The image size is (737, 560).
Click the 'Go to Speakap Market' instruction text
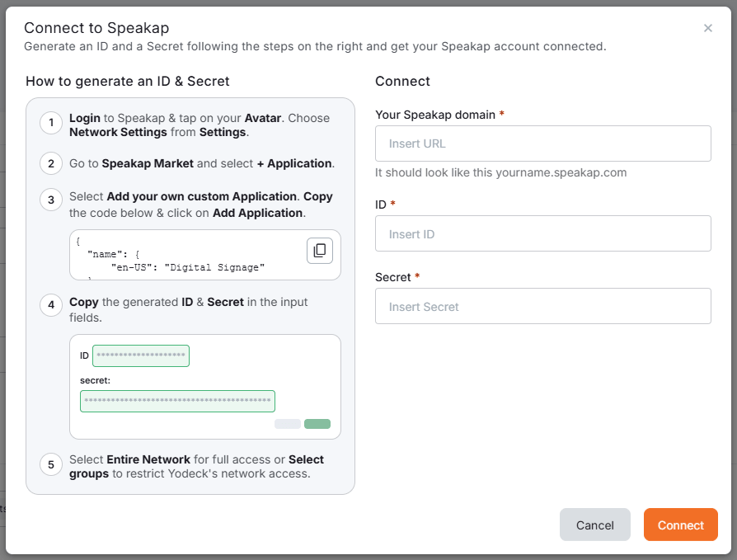pyautogui.click(x=202, y=163)
